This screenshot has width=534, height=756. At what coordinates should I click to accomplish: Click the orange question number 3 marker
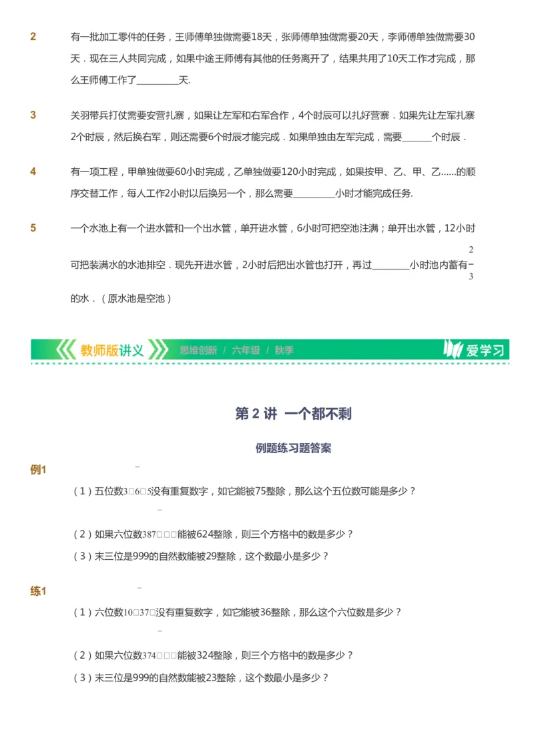[x=33, y=115]
